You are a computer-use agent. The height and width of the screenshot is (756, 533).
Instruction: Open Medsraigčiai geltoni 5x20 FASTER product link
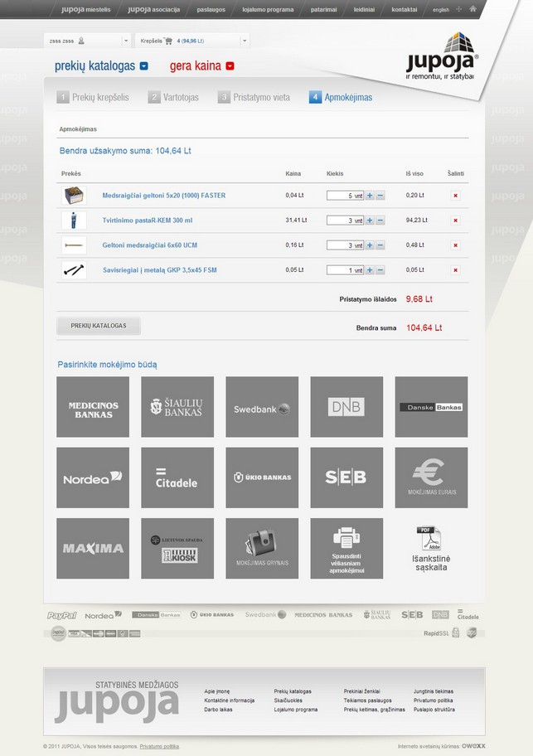click(164, 196)
